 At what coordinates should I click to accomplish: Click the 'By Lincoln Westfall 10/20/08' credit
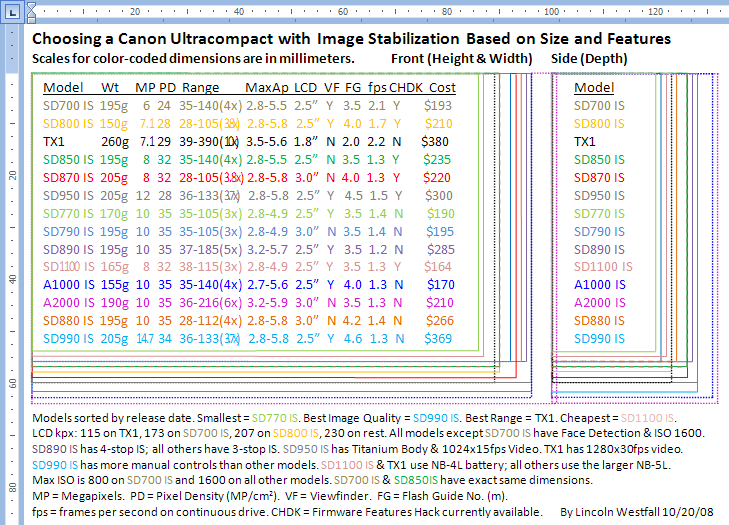pos(640,511)
